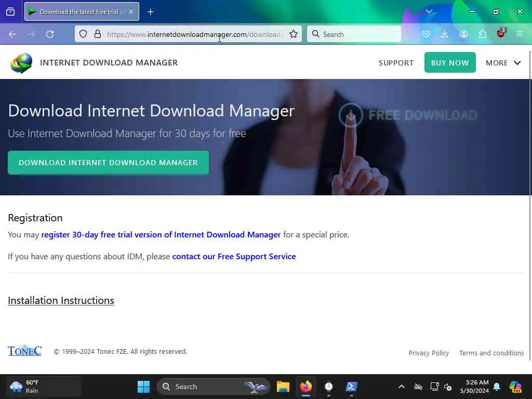
Task: Open the uBlock Origin extension badge
Action: [x=501, y=33]
